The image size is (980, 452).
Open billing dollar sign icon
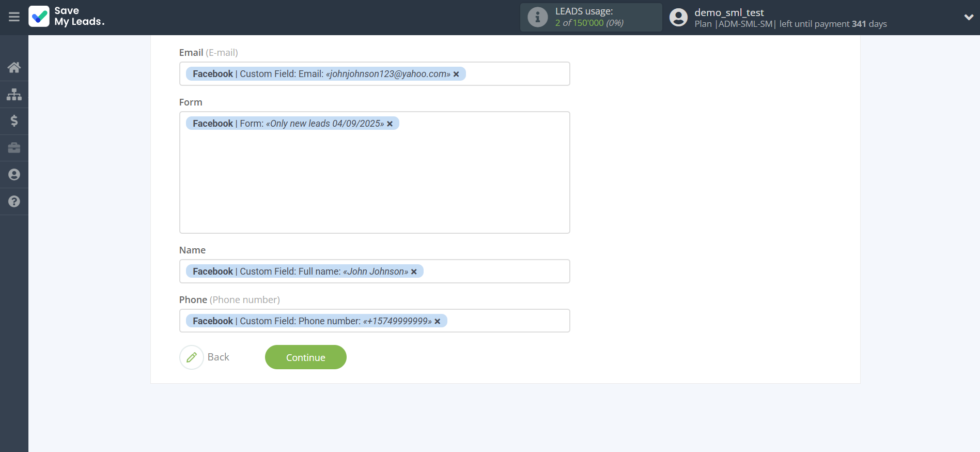click(x=14, y=121)
